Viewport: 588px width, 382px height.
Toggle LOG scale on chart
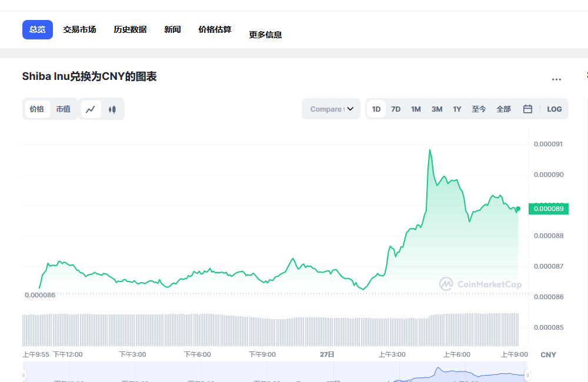pos(554,109)
